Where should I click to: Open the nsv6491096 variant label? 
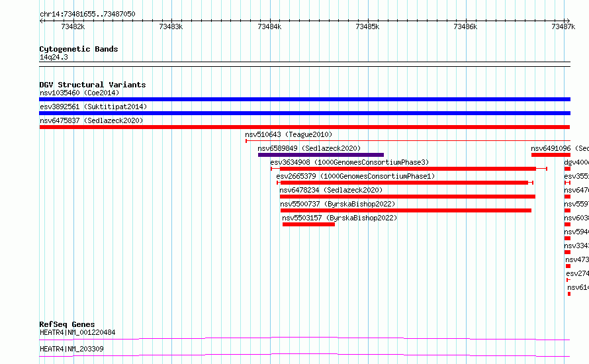(x=560, y=148)
